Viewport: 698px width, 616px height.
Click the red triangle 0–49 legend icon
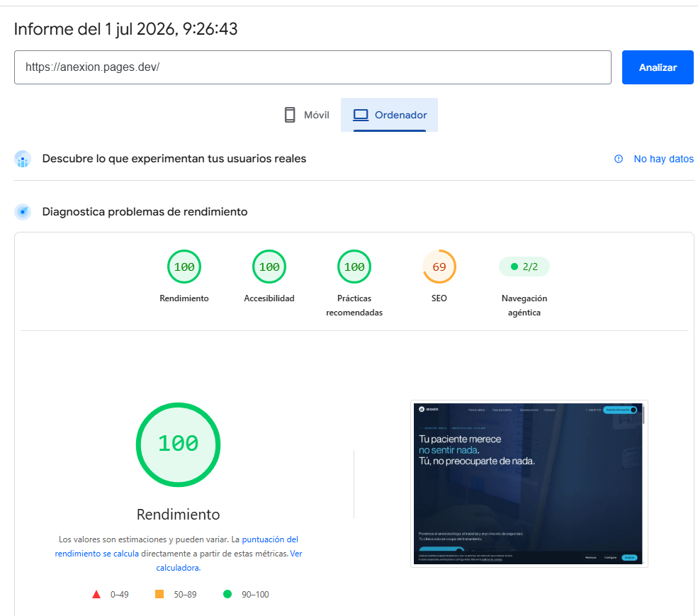click(96, 594)
